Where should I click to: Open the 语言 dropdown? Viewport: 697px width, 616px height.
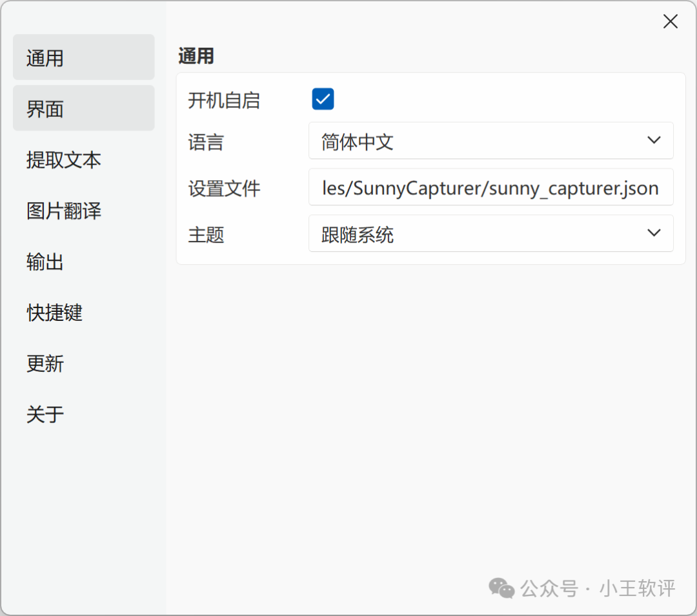click(491, 140)
